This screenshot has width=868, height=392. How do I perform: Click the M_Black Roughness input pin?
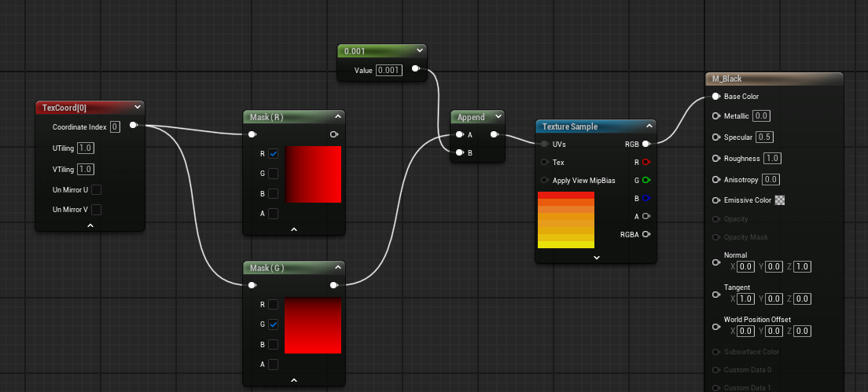pyautogui.click(x=715, y=159)
